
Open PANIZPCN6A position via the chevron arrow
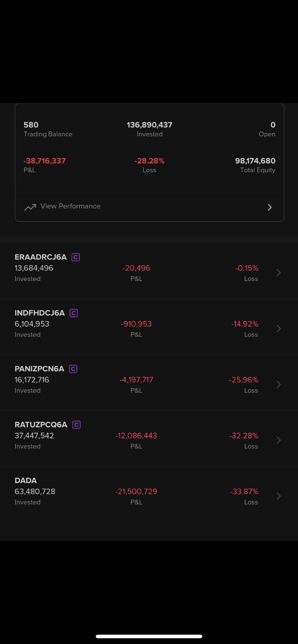coord(279,385)
